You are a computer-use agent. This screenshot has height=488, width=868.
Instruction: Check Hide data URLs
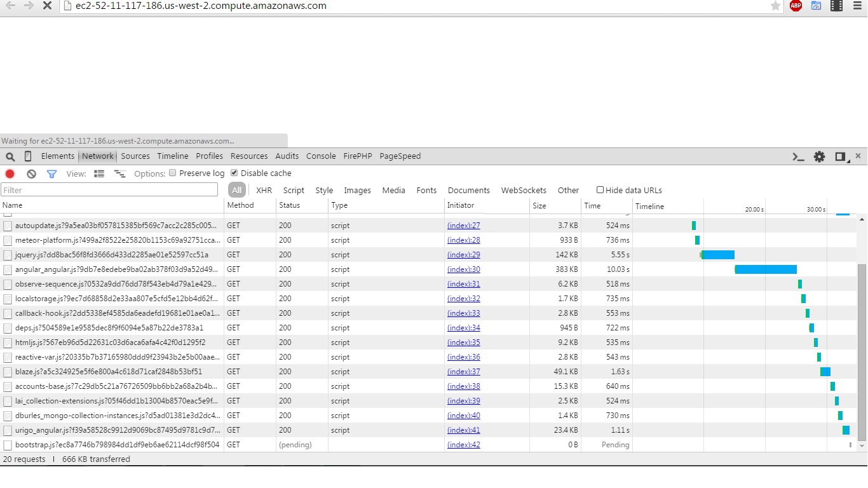(600, 190)
